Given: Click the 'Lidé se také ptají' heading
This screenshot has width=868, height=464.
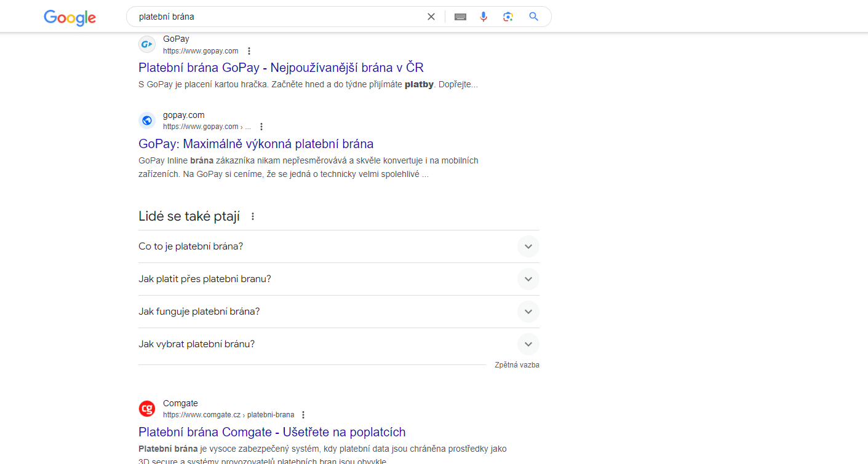Looking at the screenshot, I should (x=189, y=216).
